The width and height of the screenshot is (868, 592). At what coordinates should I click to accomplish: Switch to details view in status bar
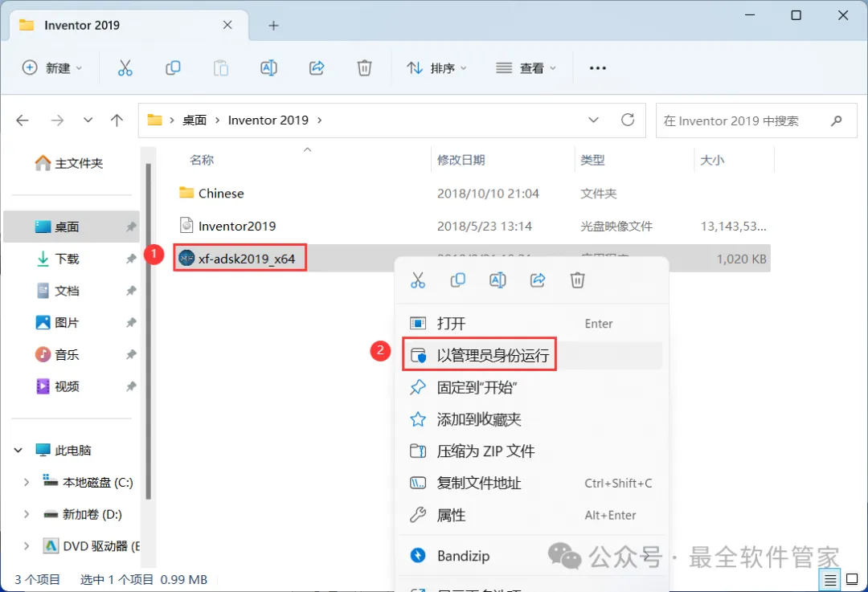(x=829, y=580)
